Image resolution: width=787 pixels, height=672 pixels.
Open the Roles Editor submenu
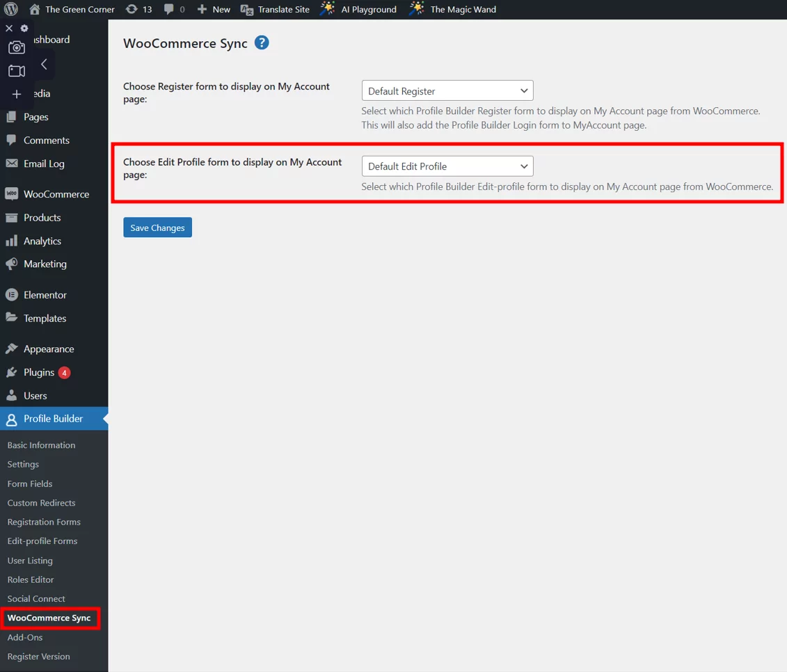(x=30, y=579)
